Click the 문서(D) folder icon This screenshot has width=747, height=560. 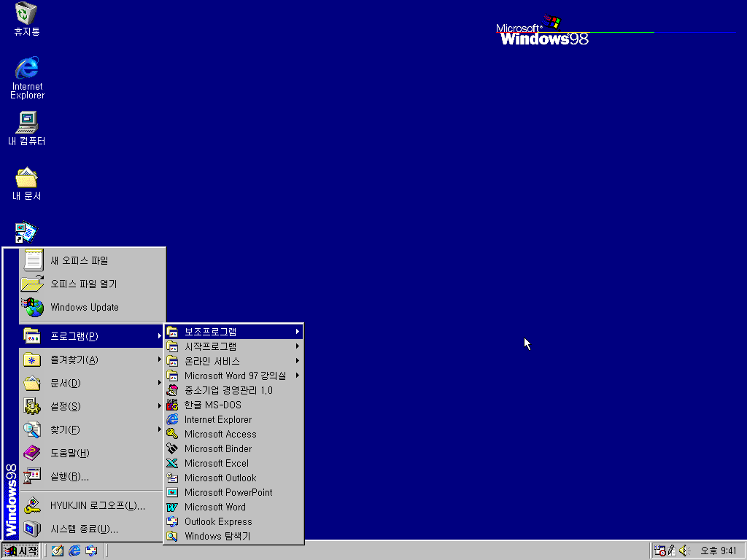pos(32,384)
